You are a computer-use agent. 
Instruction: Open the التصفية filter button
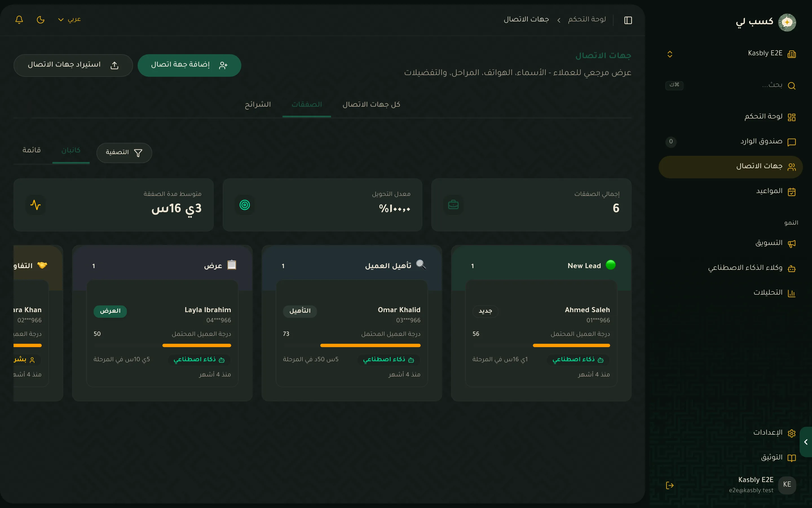pos(124,153)
